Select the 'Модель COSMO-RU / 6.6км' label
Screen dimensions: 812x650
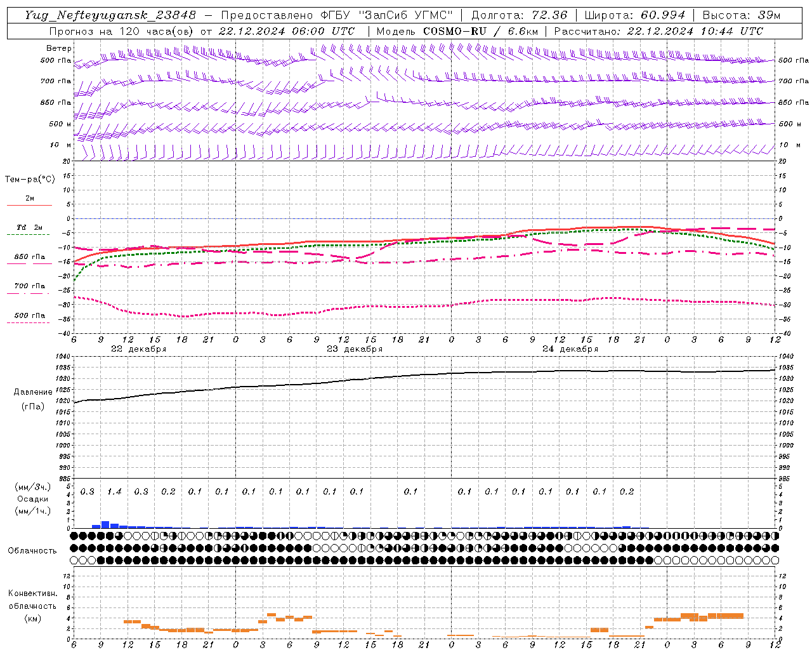coord(457,31)
